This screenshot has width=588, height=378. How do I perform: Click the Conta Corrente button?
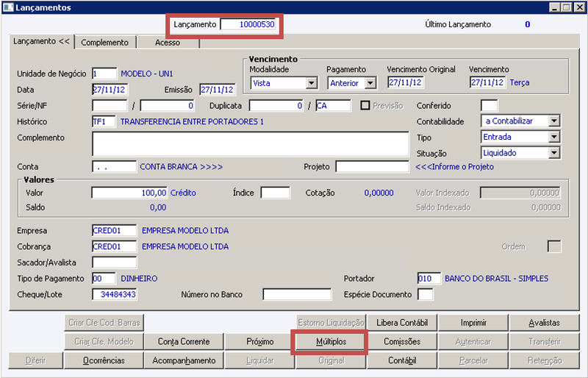tap(184, 341)
